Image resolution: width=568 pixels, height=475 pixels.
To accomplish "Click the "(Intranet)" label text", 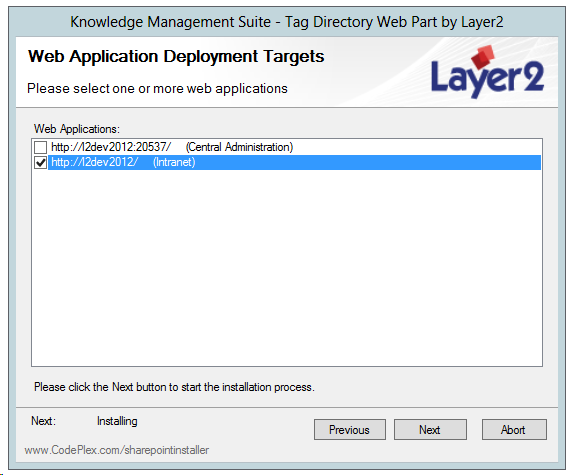I will tap(174, 162).
